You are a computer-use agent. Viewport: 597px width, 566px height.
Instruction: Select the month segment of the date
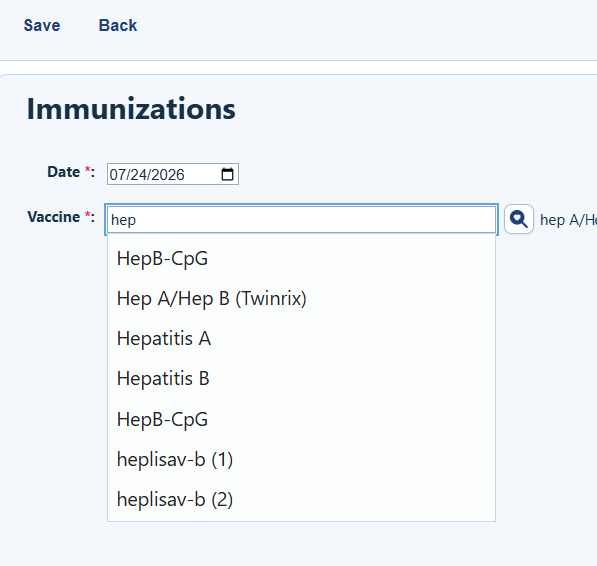(116, 175)
